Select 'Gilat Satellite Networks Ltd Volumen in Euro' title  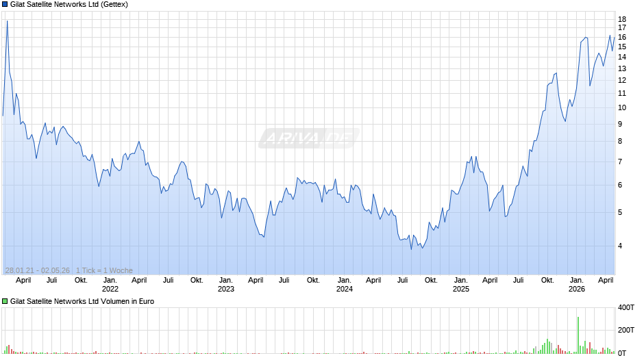pos(82,301)
